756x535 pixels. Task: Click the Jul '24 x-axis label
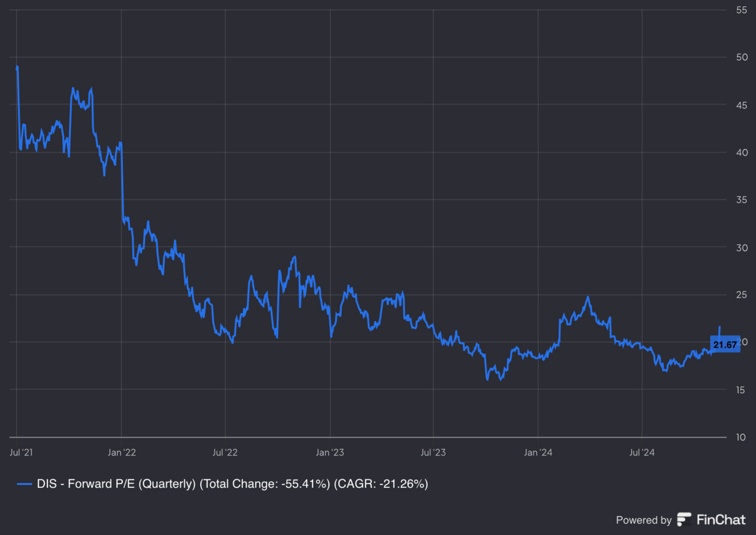642,452
